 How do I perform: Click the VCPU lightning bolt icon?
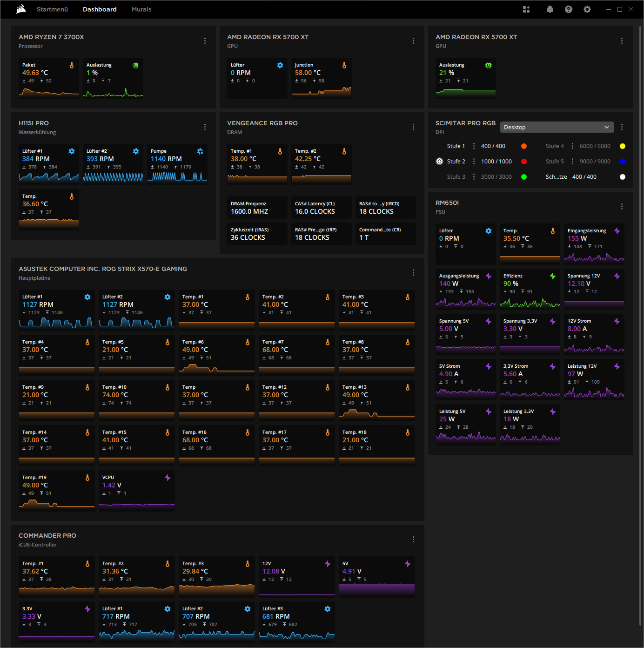(168, 478)
